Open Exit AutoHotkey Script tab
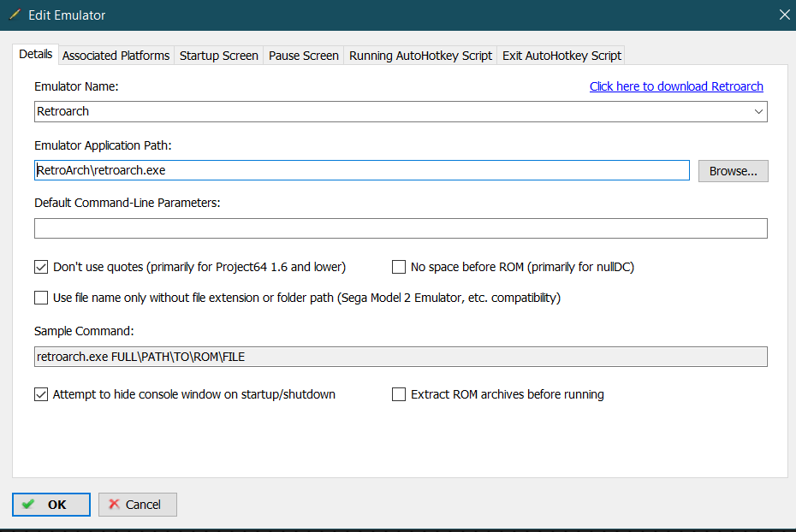796x532 pixels. pos(561,56)
